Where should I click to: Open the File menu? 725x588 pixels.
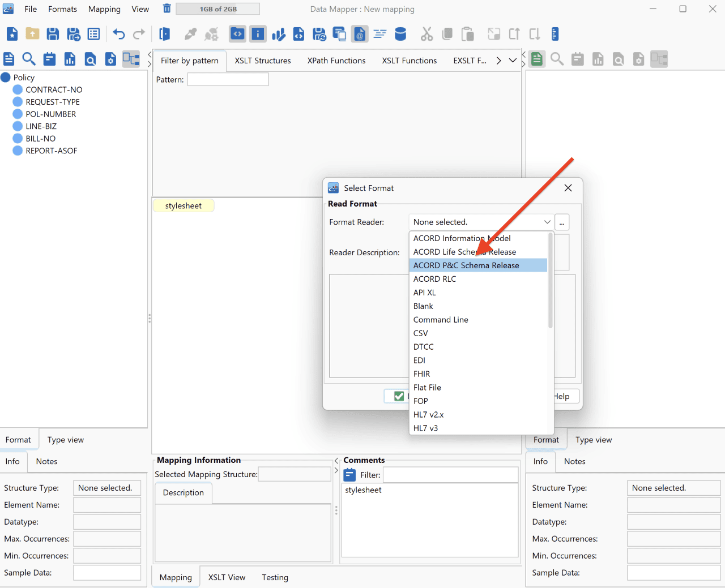(31, 9)
